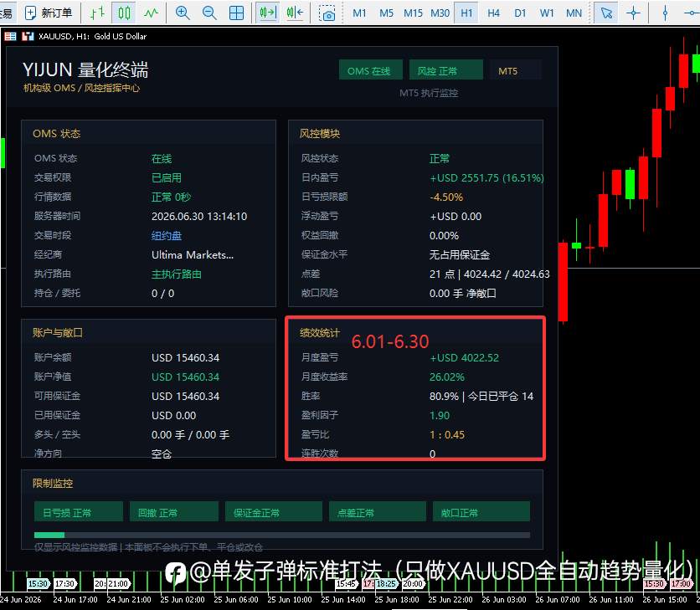
Task: Click the 已用保证金 USD 0.00 value
Action: (x=173, y=415)
